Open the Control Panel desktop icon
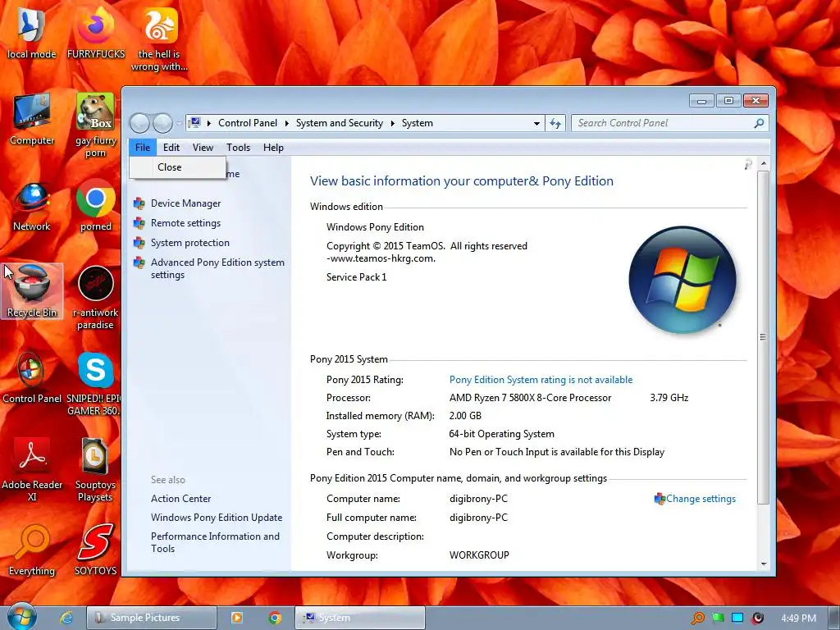 31,377
